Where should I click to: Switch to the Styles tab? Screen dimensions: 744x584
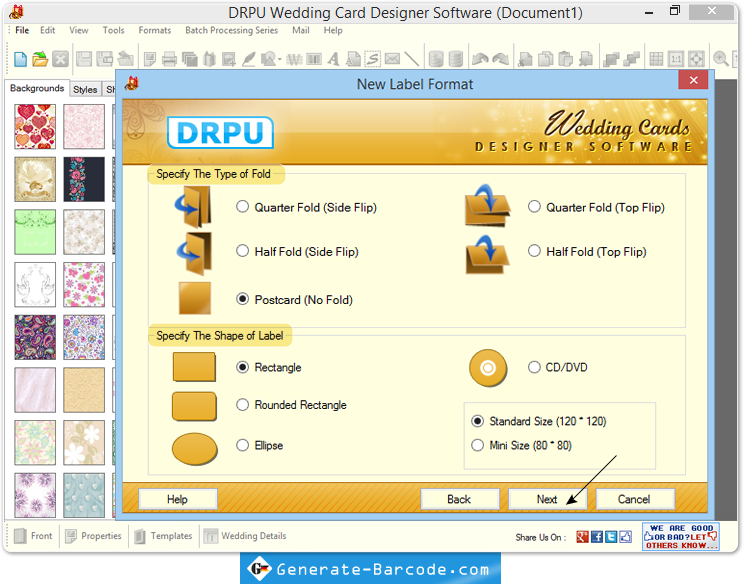85,89
